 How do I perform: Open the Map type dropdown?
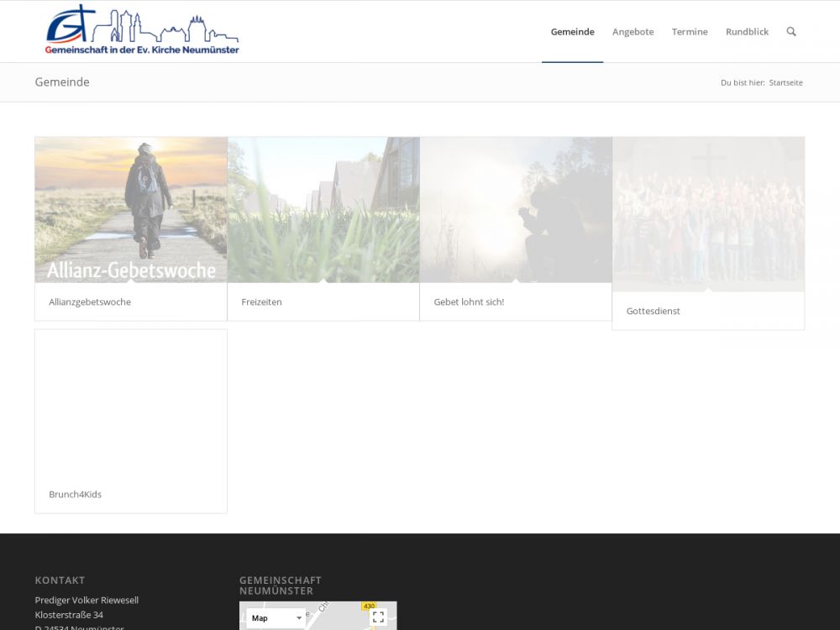(276, 618)
